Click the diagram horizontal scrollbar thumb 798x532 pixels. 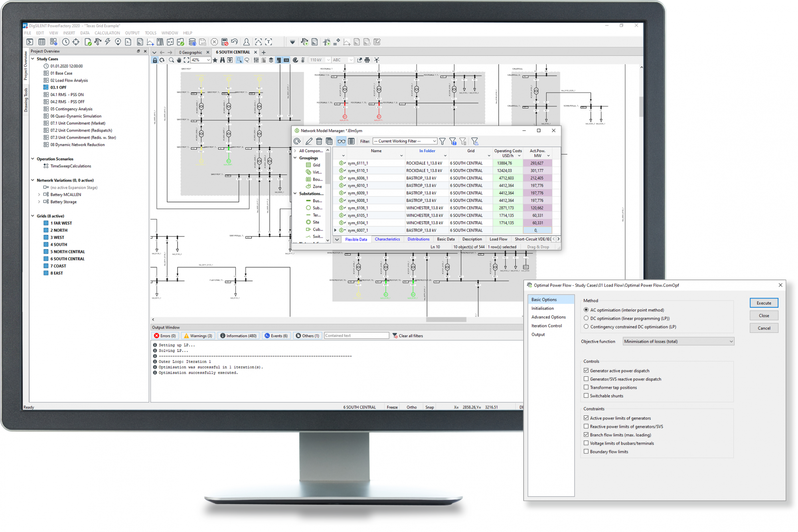pos(446,320)
